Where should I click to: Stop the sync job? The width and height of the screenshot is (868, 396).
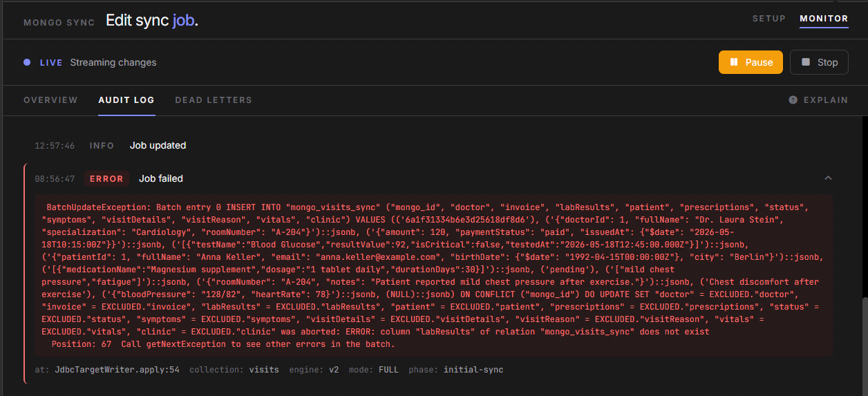point(819,62)
